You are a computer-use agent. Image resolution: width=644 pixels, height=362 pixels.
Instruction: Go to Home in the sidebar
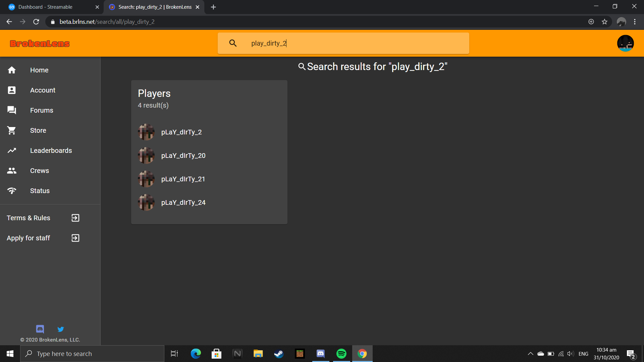point(39,70)
